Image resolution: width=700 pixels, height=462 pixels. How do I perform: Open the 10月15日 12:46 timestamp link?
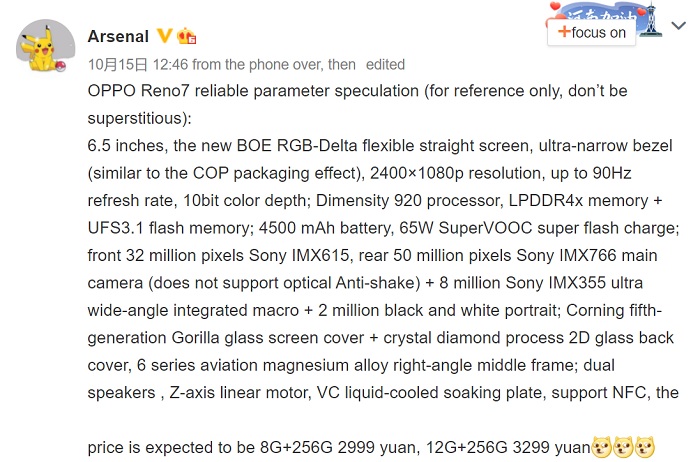coord(138,65)
